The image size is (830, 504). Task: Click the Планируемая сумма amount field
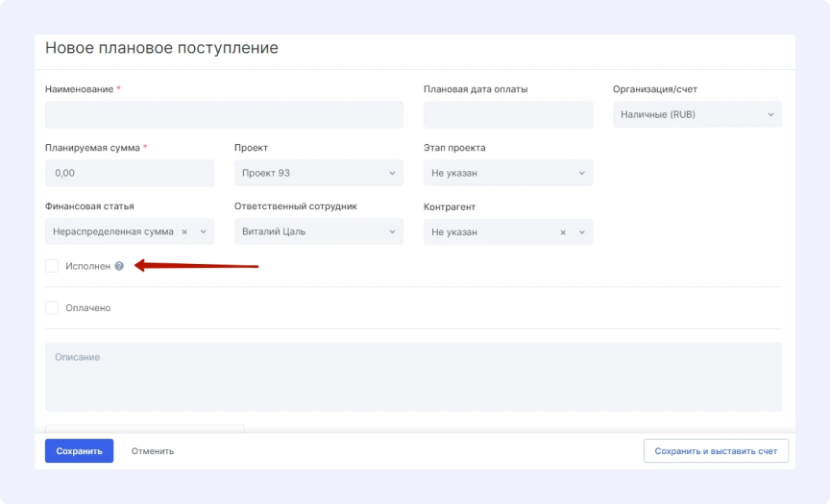pyautogui.click(x=130, y=173)
